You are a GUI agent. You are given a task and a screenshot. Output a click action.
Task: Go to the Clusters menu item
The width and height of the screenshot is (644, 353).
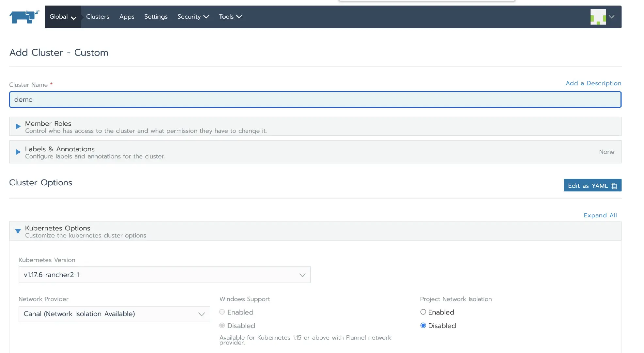click(98, 17)
